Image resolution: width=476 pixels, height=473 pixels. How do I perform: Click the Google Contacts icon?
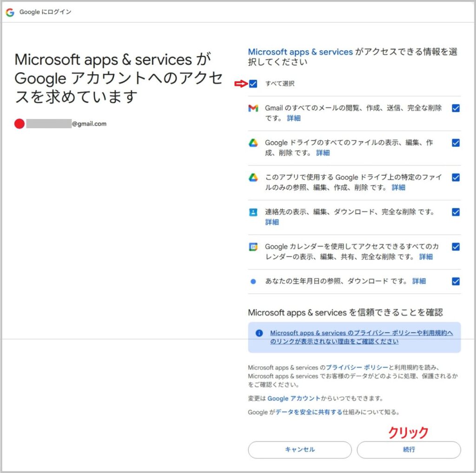pos(253,212)
